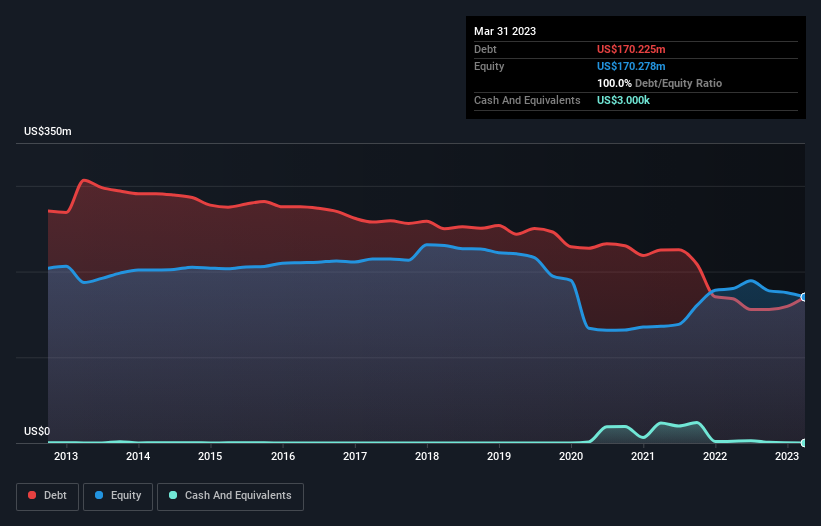
Task: Jump to 2022 on the x-axis
Action: [715, 457]
